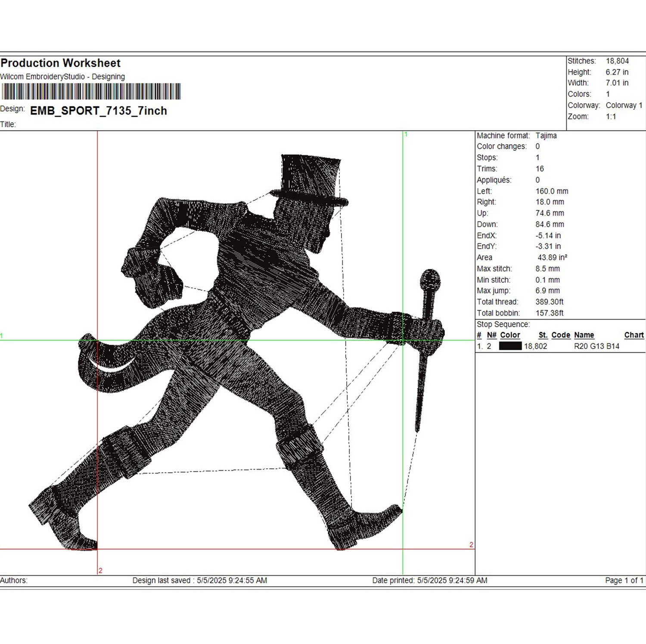Select the 'Colors:' label

pos(580,94)
